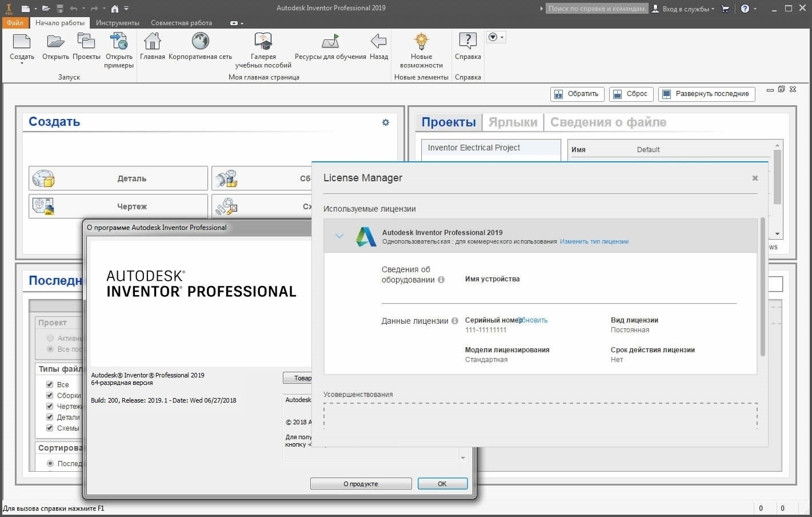Open Корпоративная сеть globe icon

pos(200,42)
